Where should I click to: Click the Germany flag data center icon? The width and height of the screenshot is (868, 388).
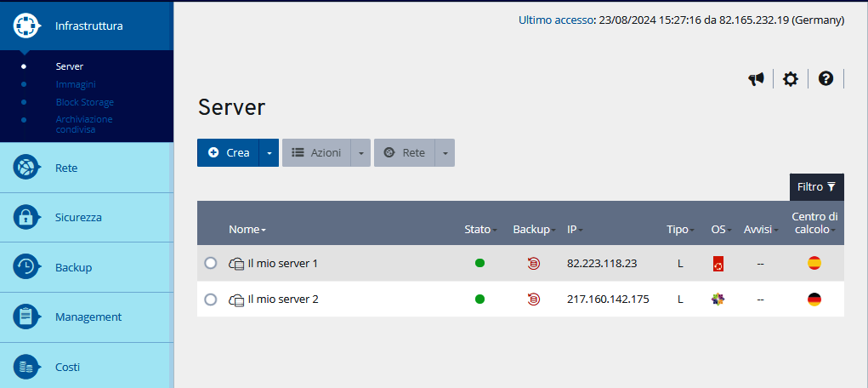(814, 300)
